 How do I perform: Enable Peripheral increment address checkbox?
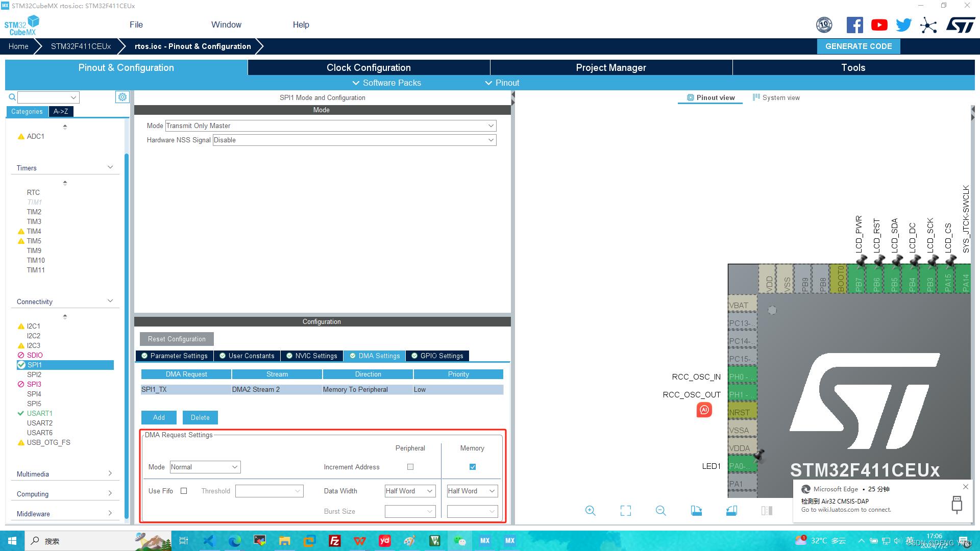click(x=410, y=467)
